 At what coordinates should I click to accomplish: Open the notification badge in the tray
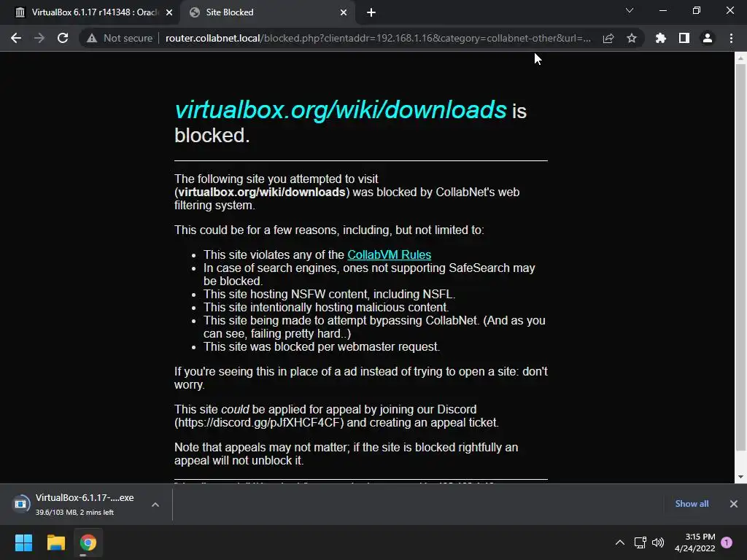coord(727,542)
